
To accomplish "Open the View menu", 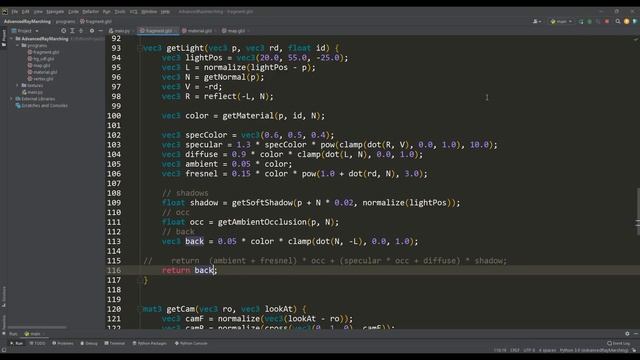I will tap(38, 11).
